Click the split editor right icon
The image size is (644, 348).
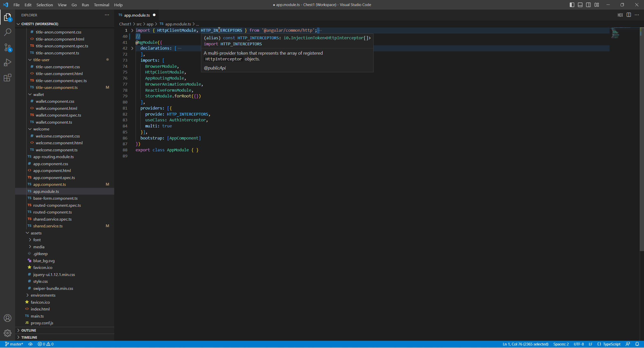tap(629, 15)
